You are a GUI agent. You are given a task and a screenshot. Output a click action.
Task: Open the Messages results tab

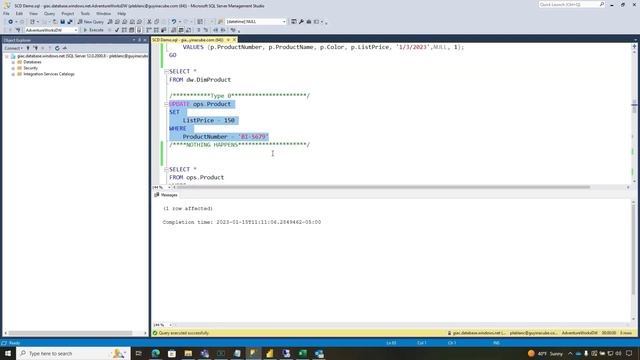coord(166,195)
